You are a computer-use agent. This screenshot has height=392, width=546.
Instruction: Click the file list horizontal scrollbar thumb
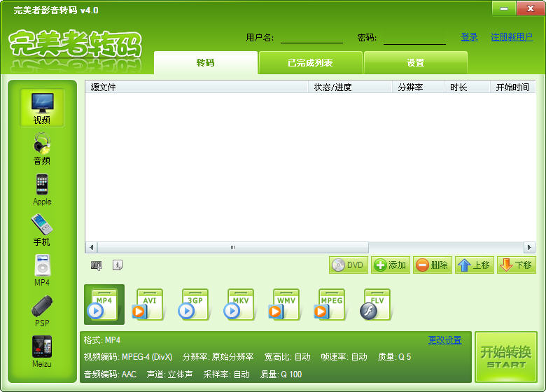(233, 248)
